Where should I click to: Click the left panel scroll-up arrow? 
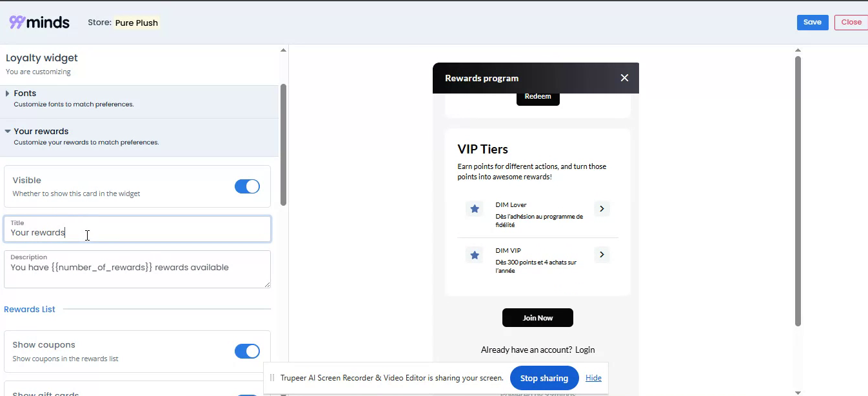pos(283,50)
